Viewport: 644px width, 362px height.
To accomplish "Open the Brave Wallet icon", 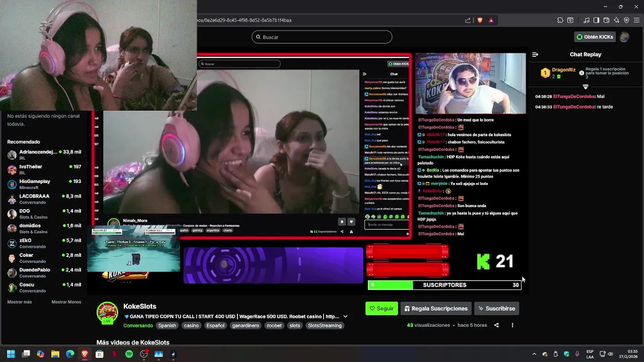I will pyautogui.click(x=606, y=20).
